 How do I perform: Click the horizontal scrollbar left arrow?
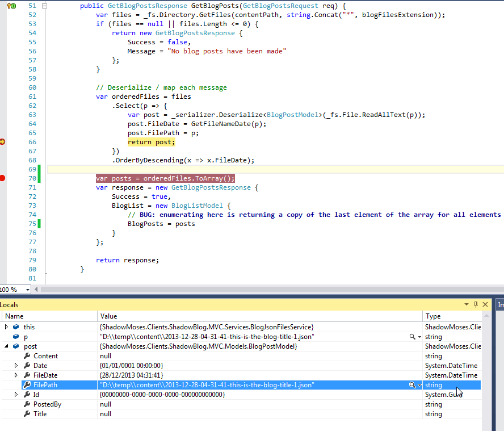(36, 290)
